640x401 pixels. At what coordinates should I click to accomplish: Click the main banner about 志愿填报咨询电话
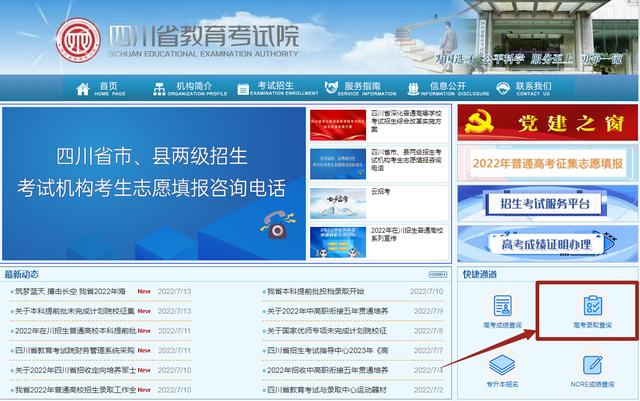point(154,183)
